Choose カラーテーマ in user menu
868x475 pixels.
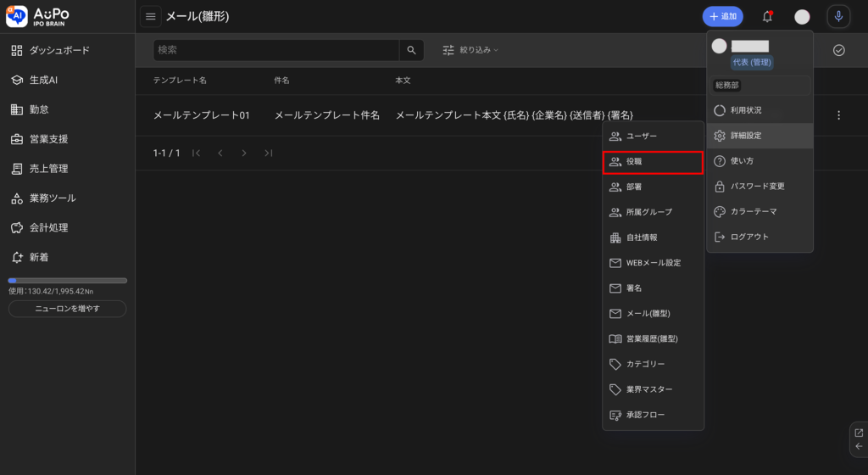754,211
